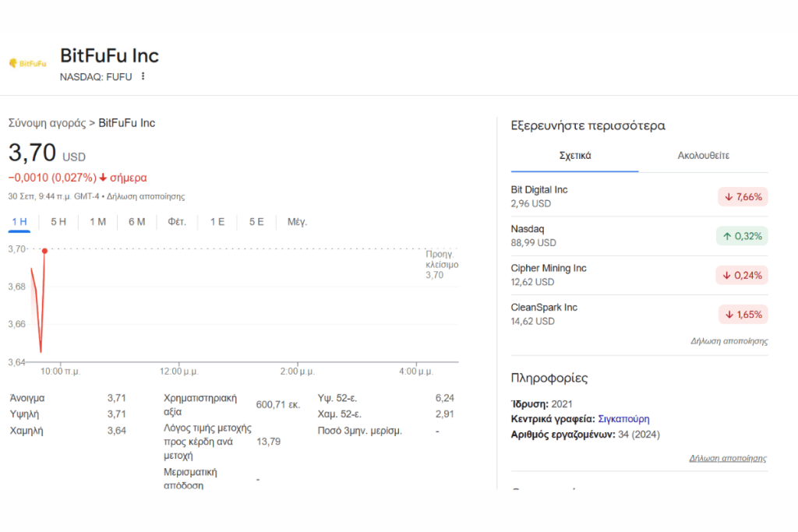Open the Cipher Mining Inc stock row
This screenshot has height=532, width=798.
(639, 275)
